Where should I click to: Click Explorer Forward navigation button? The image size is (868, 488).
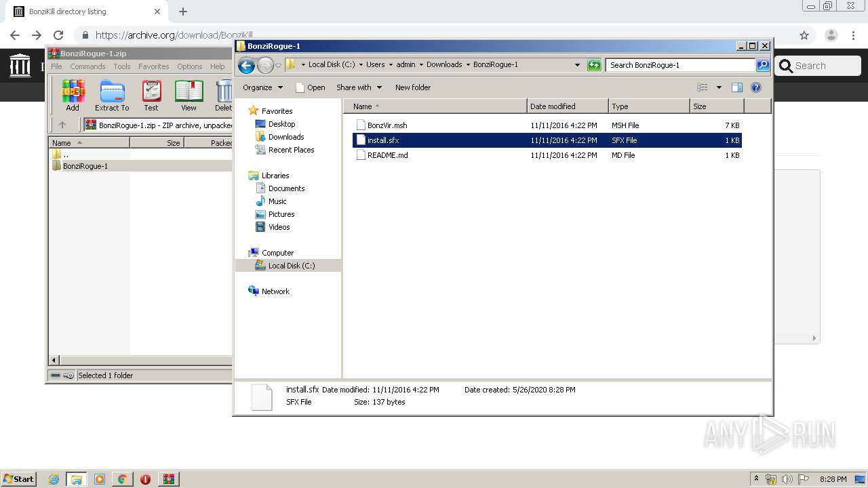pos(265,65)
